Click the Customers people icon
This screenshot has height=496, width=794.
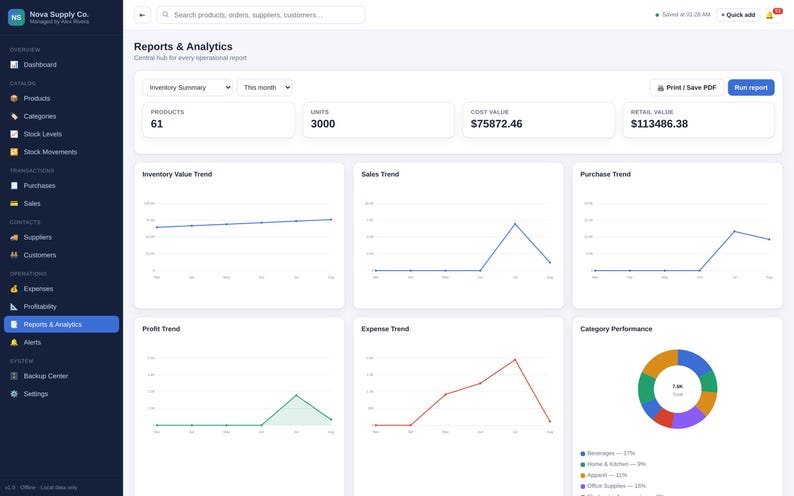click(x=14, y=255)
